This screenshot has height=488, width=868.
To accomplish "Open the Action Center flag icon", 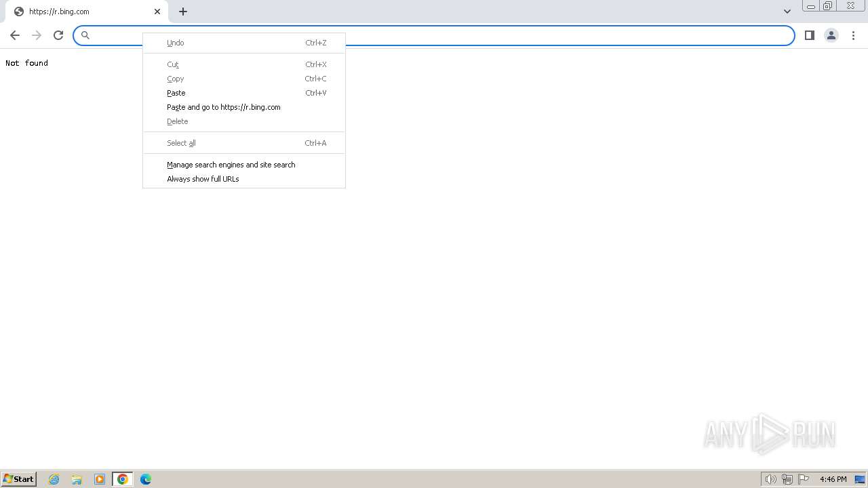I will tap(804, 479).
